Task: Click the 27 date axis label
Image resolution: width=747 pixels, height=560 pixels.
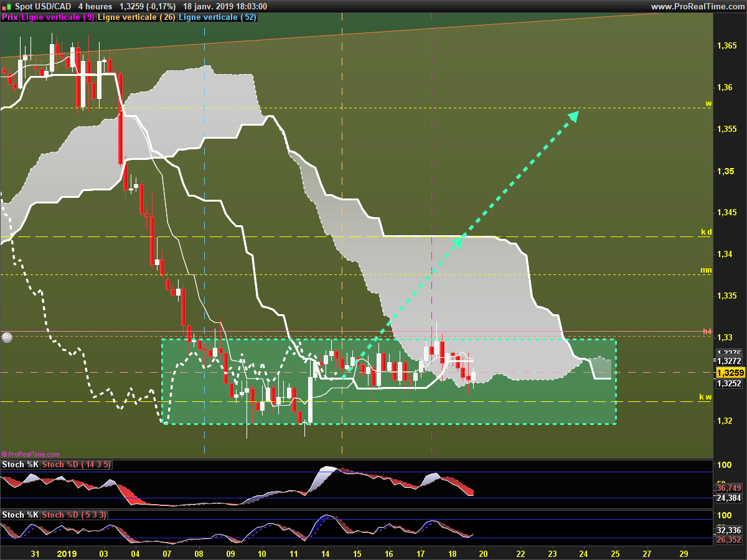Action: click(647, 553)
